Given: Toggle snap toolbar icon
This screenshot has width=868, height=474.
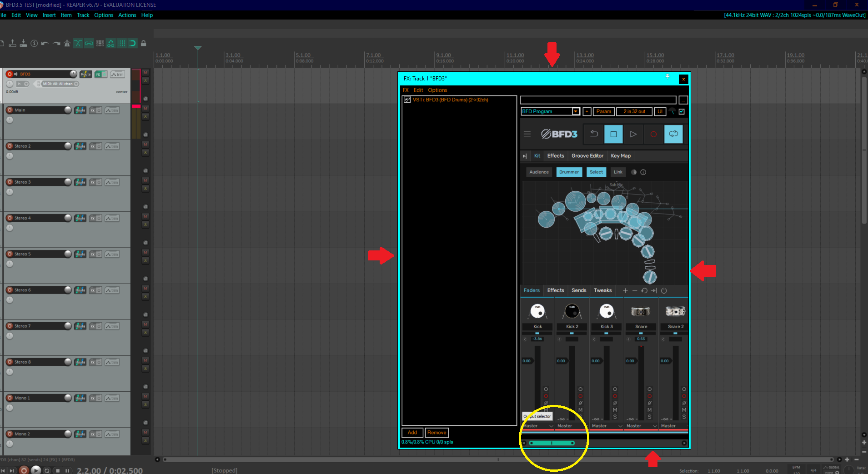Looking at the screenshot, I should [x=132, y=43].
